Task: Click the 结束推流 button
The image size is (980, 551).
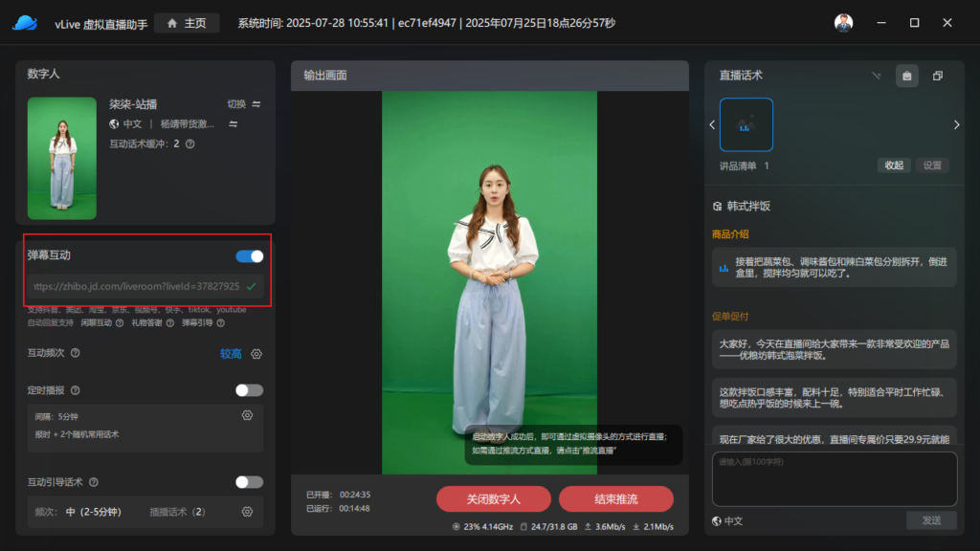Action: tap(616, 499)
